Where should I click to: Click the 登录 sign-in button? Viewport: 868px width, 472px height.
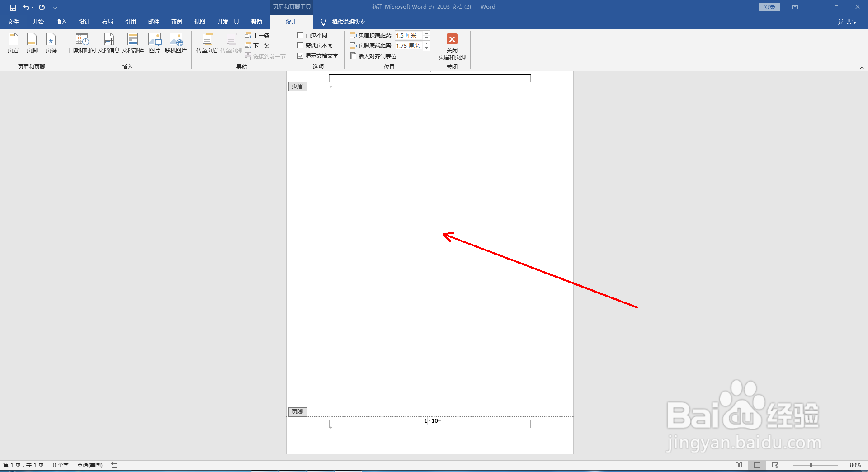coord(769,7)
